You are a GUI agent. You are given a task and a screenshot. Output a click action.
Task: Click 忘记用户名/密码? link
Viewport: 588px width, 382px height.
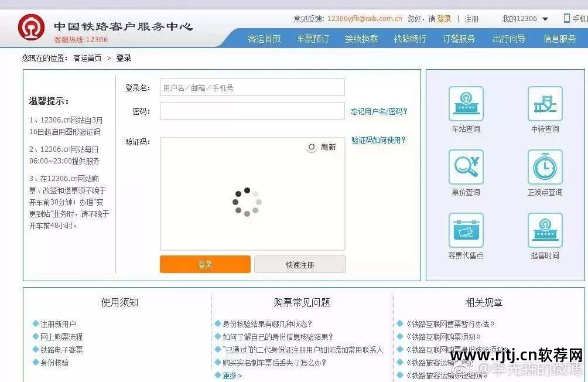[379, 111]
